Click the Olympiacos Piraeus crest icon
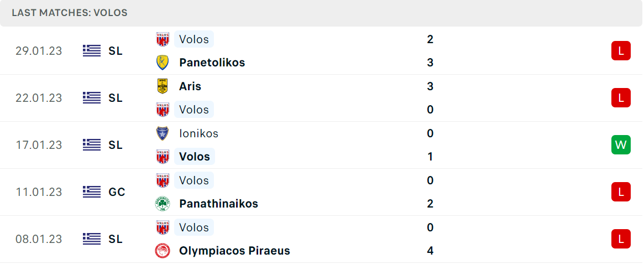Screen dimensions: 644x264 tap(163, 250)
